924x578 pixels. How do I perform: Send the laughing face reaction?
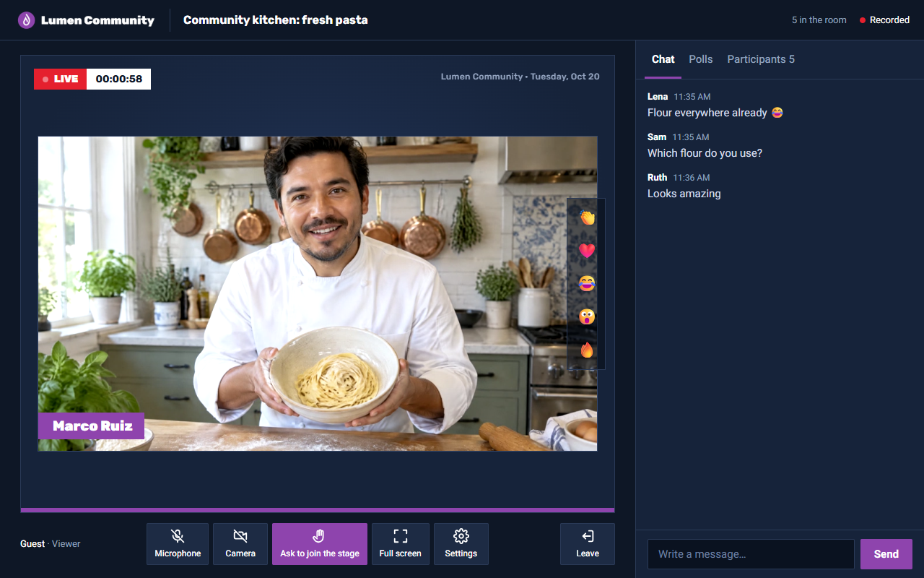(587, 283)
